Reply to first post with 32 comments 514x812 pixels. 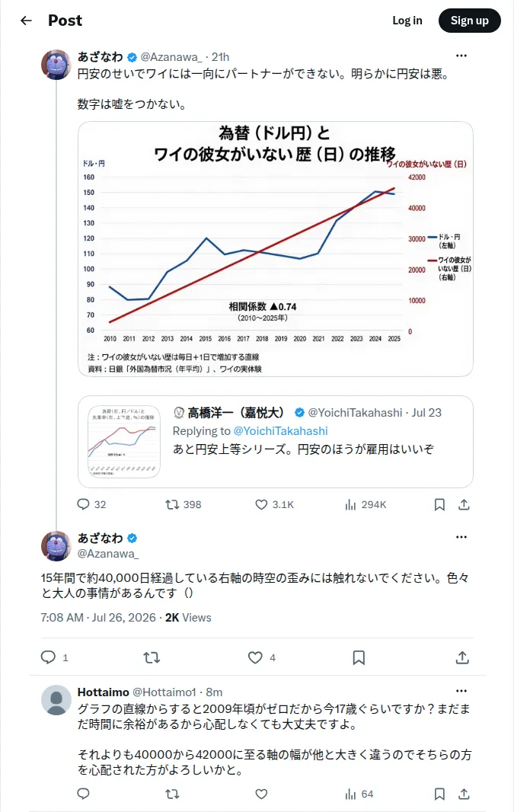pos(91,504)
